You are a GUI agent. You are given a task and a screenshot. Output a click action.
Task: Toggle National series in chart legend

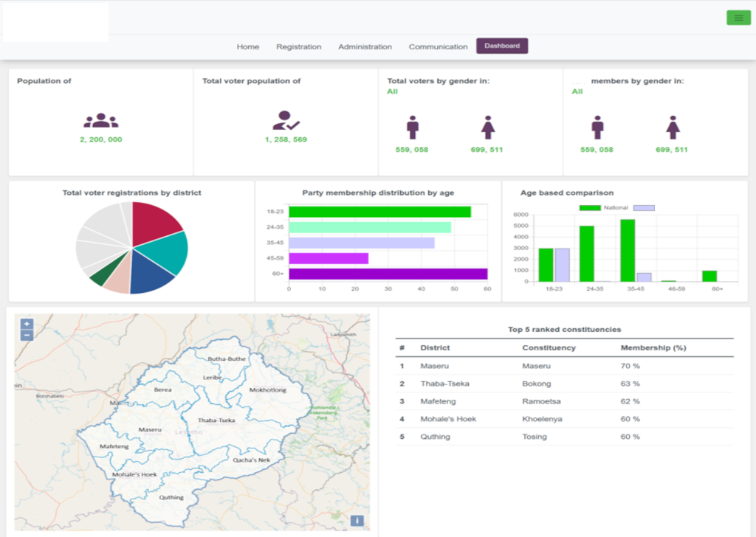click(591, 208)
